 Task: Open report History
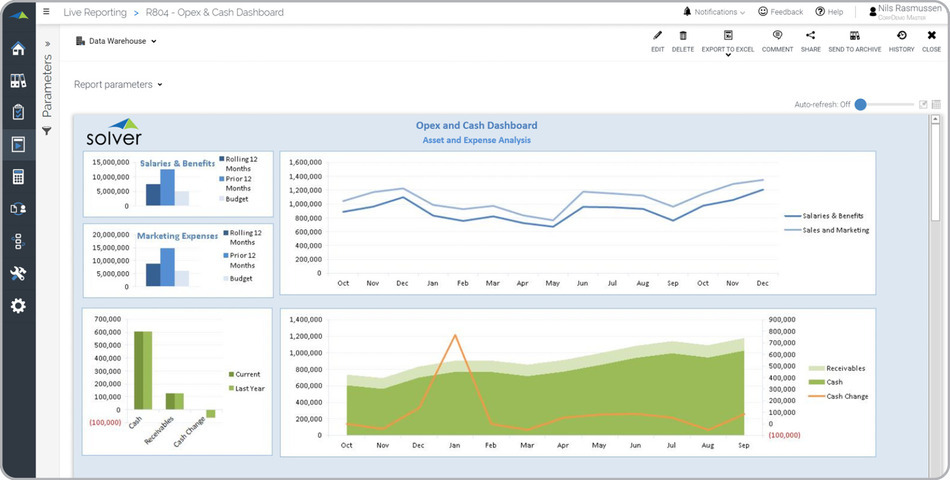[901, 36]
